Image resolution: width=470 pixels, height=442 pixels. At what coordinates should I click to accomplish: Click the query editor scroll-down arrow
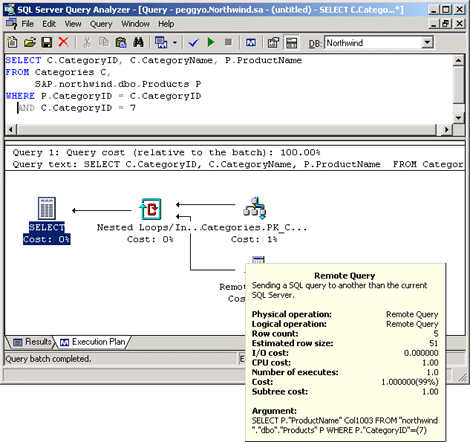click(459, 118)
